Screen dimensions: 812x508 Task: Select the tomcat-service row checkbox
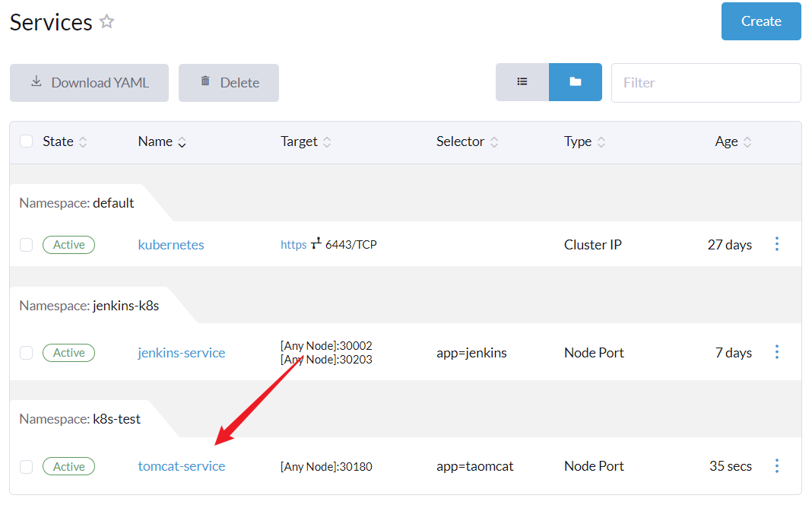click(x=27, y=467)
